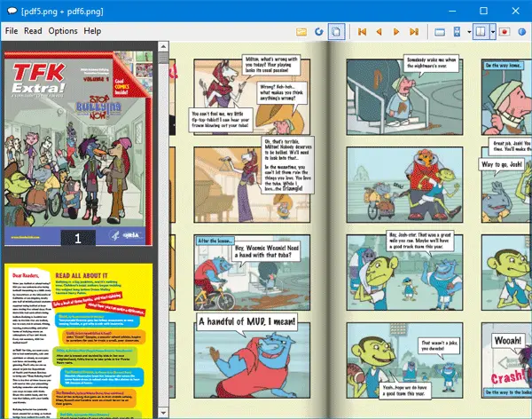Click the right comic page in viewer

429,230
